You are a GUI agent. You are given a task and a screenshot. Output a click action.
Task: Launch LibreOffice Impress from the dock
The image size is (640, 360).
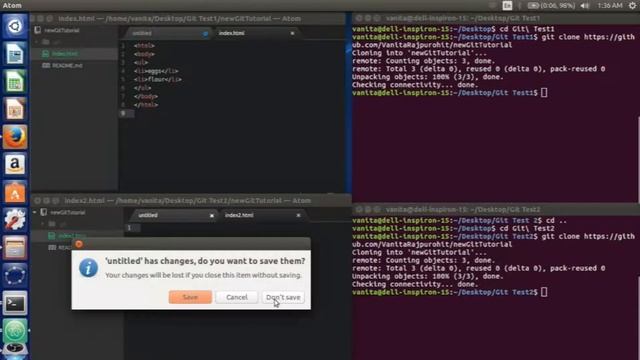15,109
